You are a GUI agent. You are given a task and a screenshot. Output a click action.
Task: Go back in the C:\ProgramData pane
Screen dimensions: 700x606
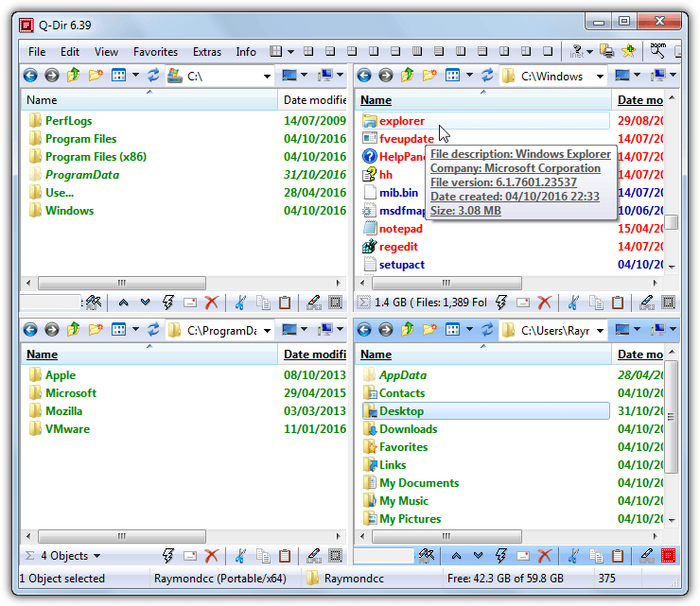click(x=30, y=330)
